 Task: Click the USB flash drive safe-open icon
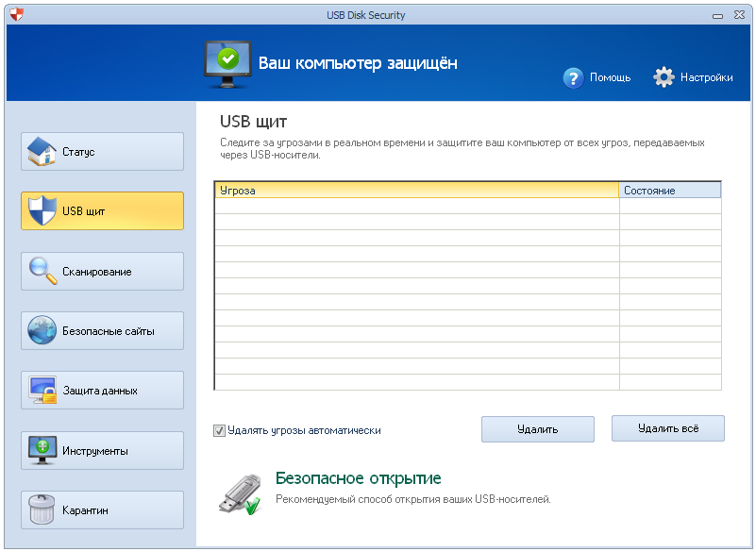(x=240, y=494)
